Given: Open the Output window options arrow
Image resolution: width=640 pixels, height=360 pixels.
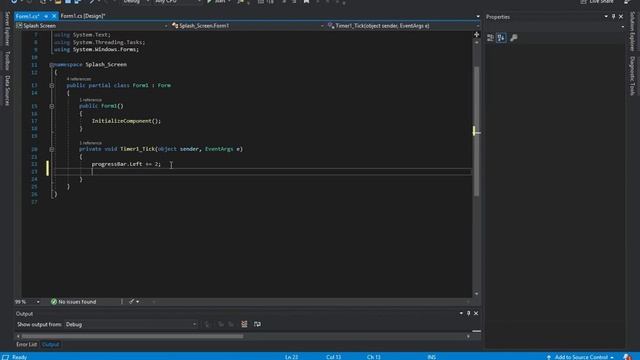Looking at the screenshot, I should point(461,313).
